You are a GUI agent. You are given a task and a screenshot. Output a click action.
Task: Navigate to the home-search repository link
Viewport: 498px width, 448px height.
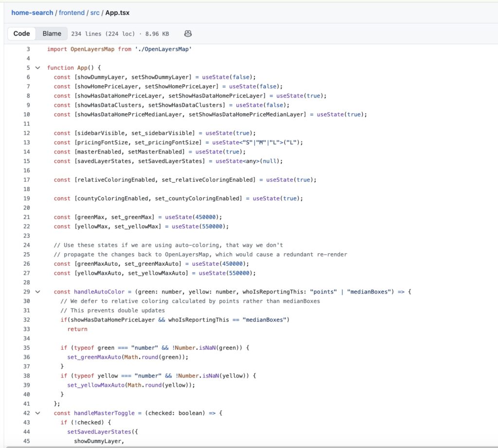(x=32, y=13)
